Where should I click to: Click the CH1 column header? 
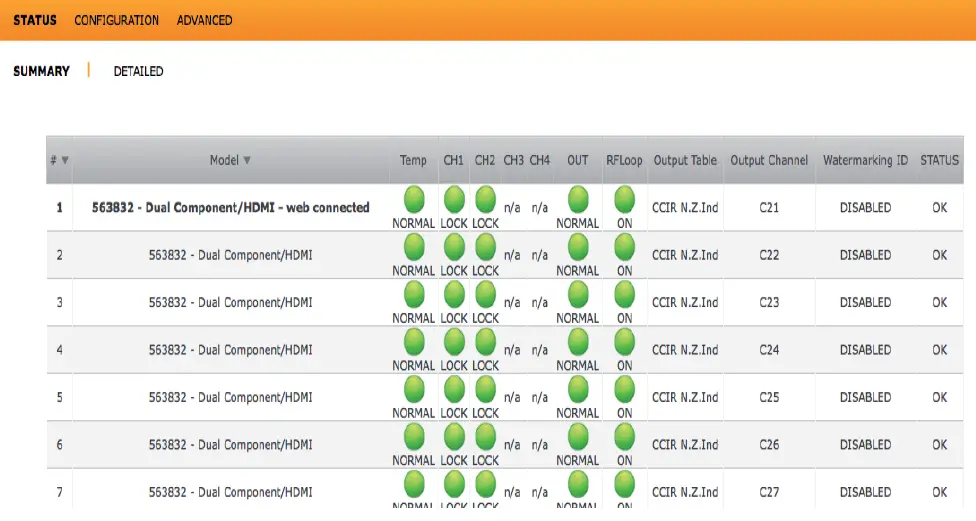[x=453, y=160]
